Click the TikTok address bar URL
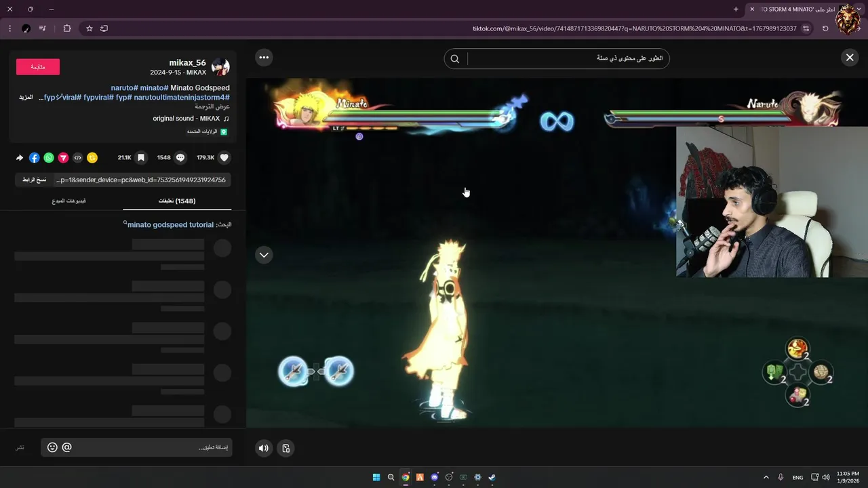868x488 pixels. [x=634, y=28]
